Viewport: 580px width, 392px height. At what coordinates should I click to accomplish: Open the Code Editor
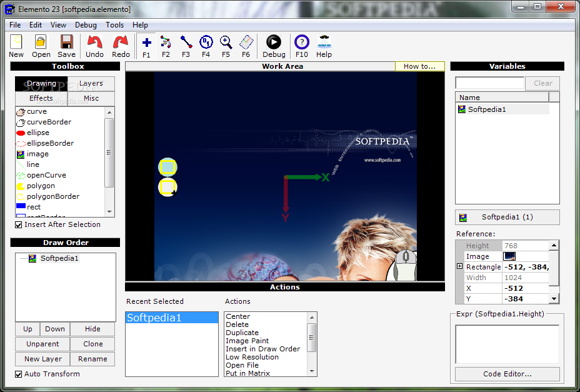tap(507, 374)
